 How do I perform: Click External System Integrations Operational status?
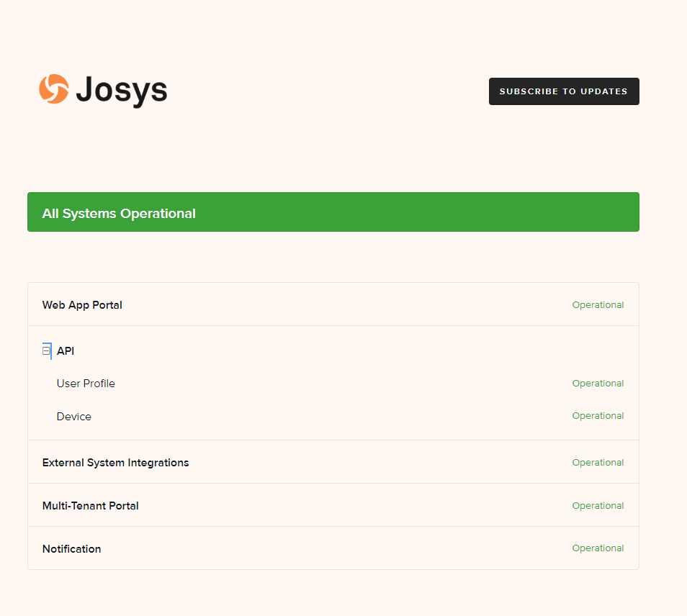[x=598, y=463]
